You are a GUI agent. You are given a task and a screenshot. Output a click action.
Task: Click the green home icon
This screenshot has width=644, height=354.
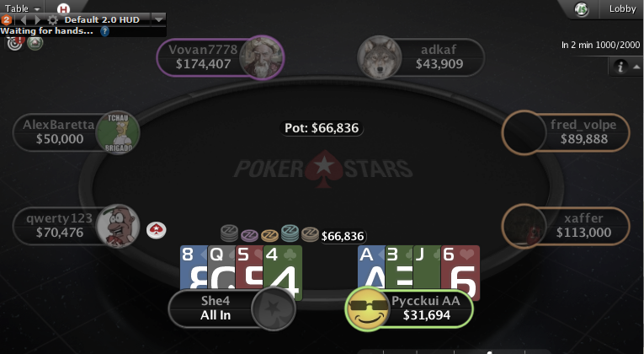[35, 43]
